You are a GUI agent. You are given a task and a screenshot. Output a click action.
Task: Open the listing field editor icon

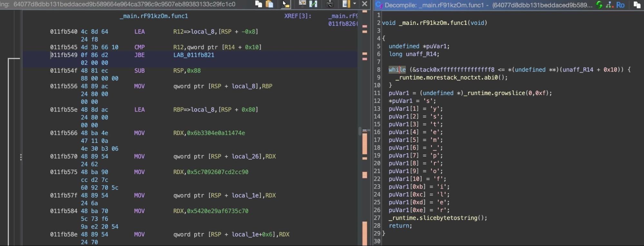(x=302, y=4)
